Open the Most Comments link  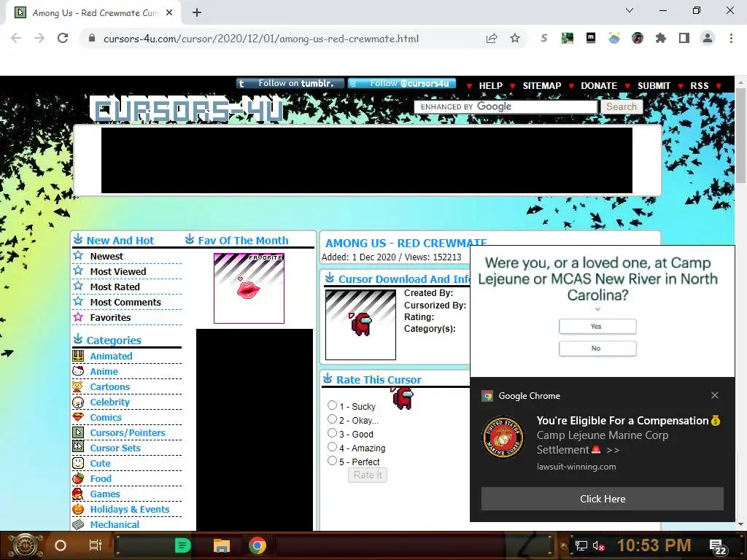[x=125, y=302]
